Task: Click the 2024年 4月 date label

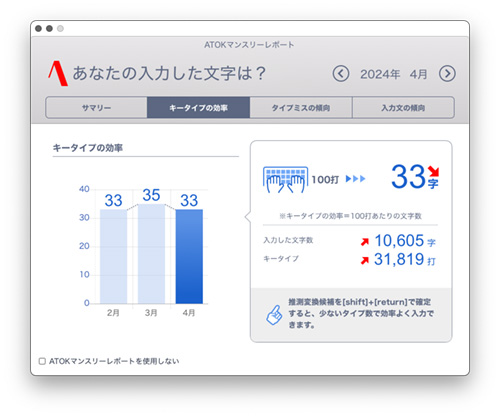Action: 393,74
